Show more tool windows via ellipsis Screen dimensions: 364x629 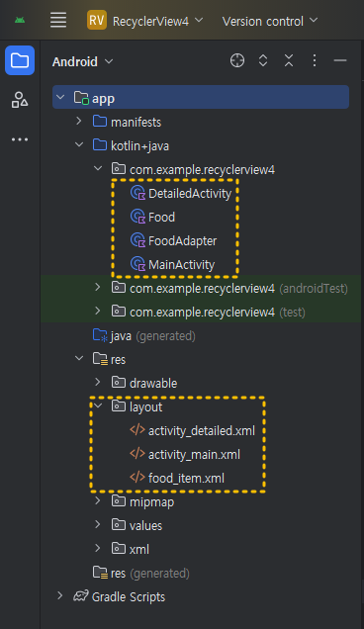coord(20,139)
